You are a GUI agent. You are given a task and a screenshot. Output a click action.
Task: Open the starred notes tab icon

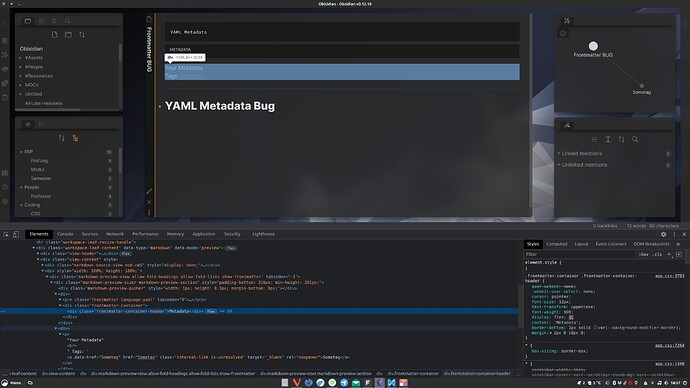55,21
